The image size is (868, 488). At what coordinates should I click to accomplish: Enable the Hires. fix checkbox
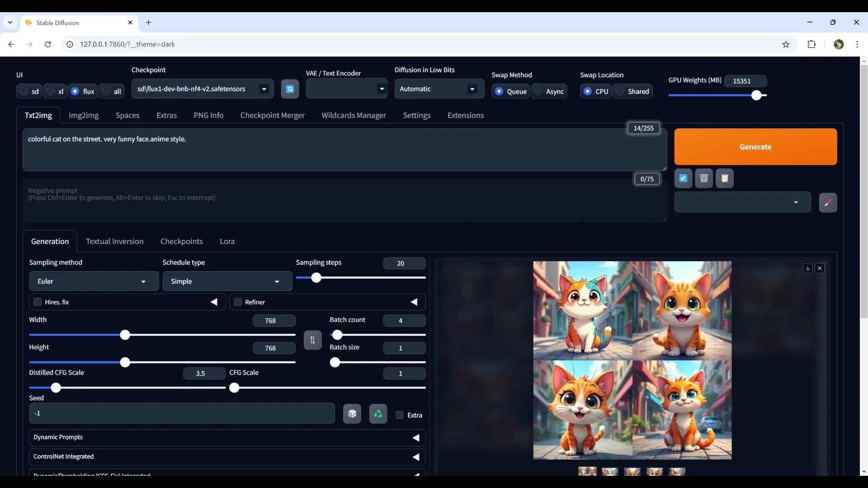tap(38, 302)
